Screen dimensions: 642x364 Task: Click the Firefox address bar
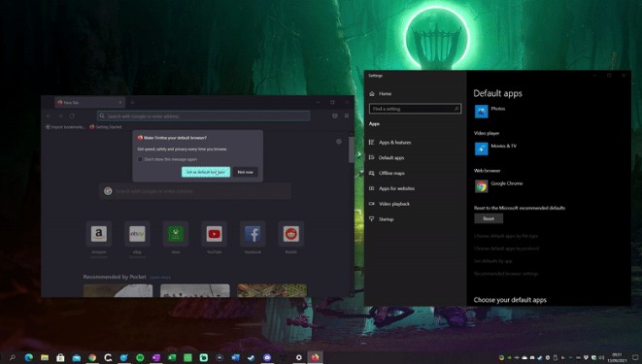204,116
